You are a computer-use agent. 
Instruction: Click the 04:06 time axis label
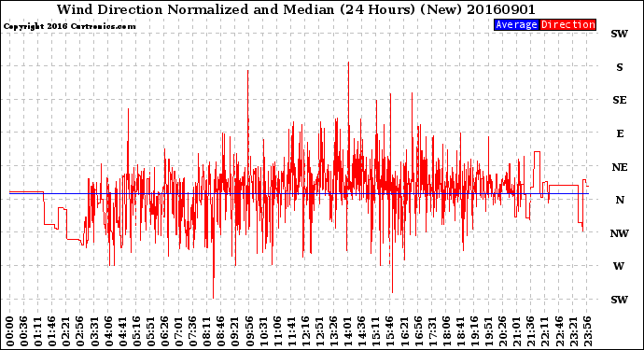pyautogui.click(x=108, y=331)
